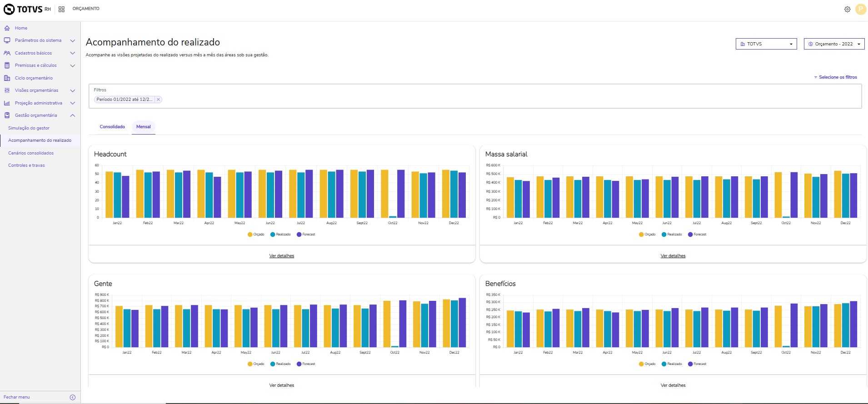Screen dimensions: 868x404
Task: Open the TOTVS company dropdown
Action: [x=766, y=44]
